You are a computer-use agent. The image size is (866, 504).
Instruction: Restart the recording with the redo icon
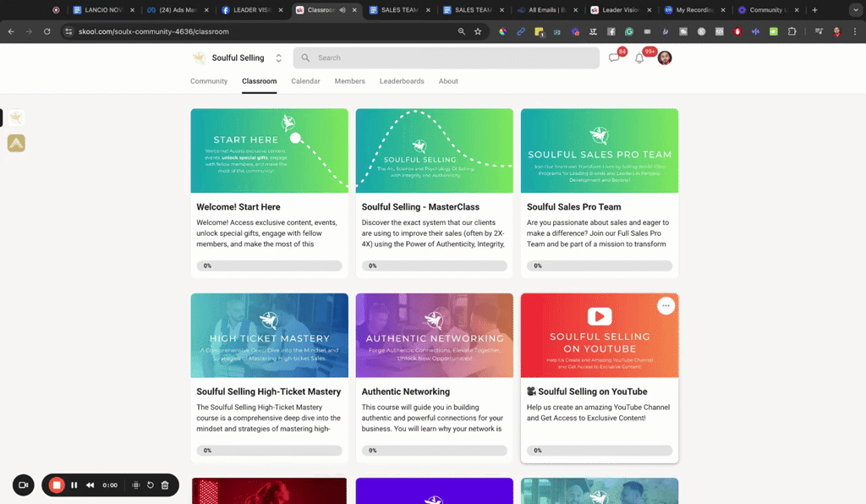[150, 485]
